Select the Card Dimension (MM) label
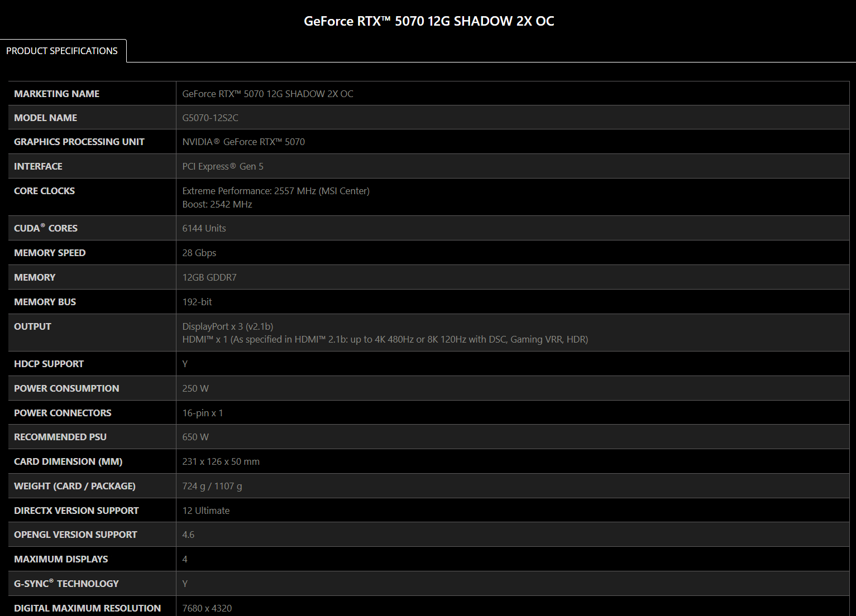 tap(68, 461)
